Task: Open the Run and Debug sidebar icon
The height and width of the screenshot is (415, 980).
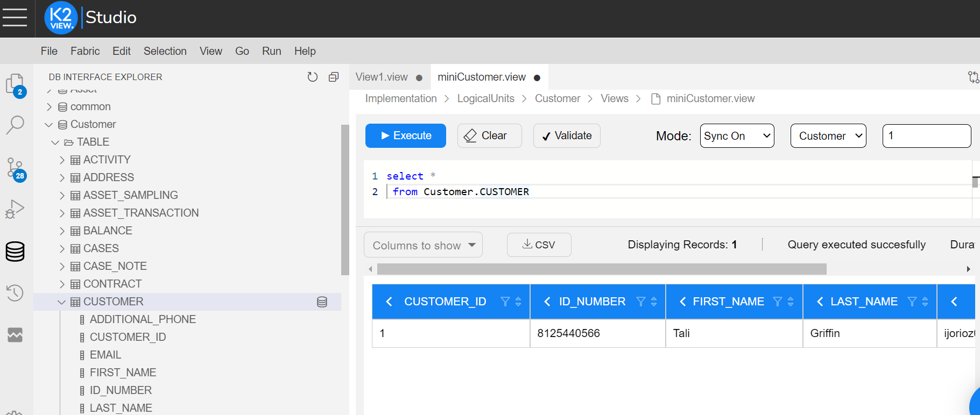Action: tap(15, 209)
